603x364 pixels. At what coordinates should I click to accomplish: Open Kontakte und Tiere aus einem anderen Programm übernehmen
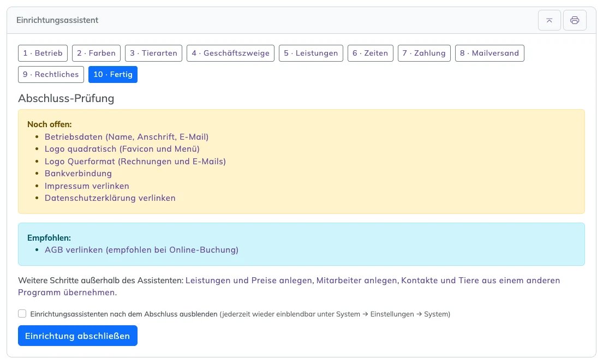(289, 287)
